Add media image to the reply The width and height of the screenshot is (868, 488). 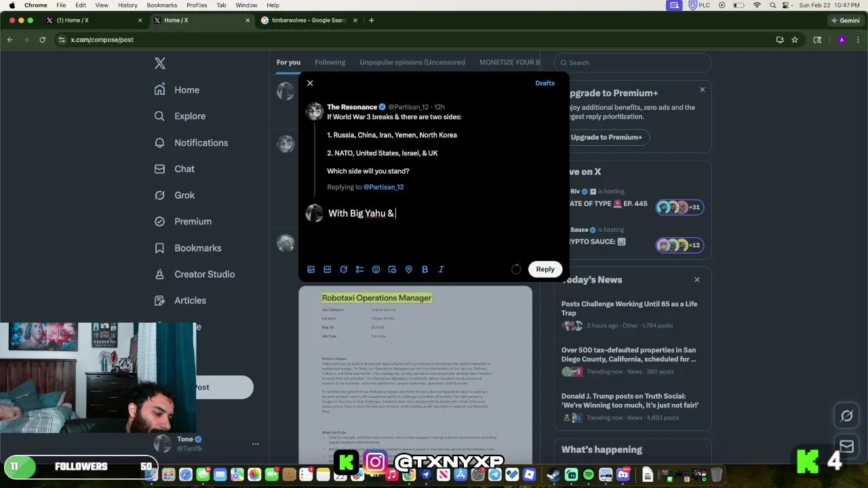tap(311, 269)
